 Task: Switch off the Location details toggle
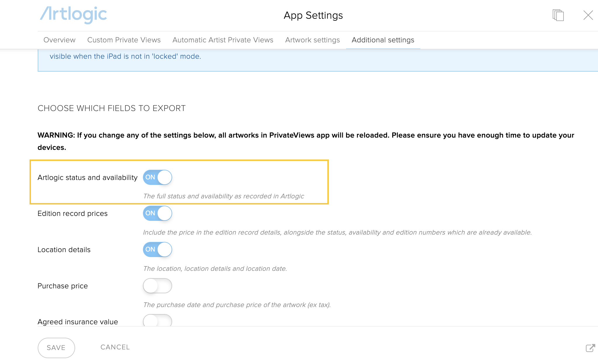click(158, 249)
